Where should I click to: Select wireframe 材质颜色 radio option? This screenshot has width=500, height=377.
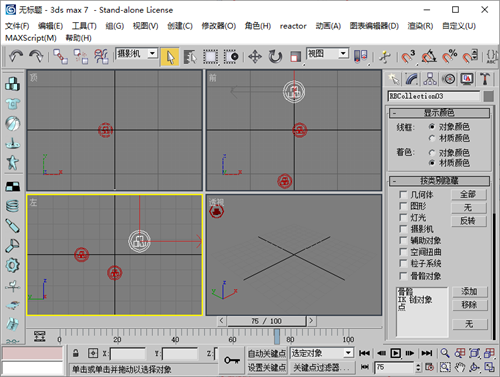[432, 138]
